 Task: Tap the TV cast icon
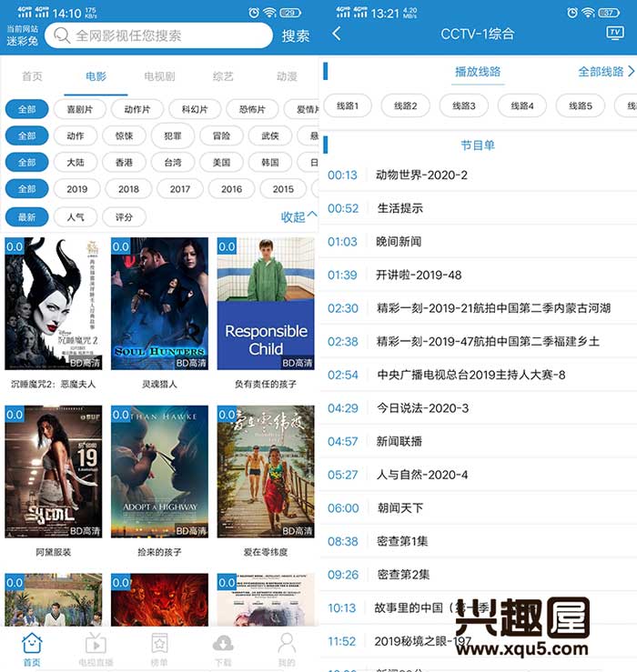point(614,33)
